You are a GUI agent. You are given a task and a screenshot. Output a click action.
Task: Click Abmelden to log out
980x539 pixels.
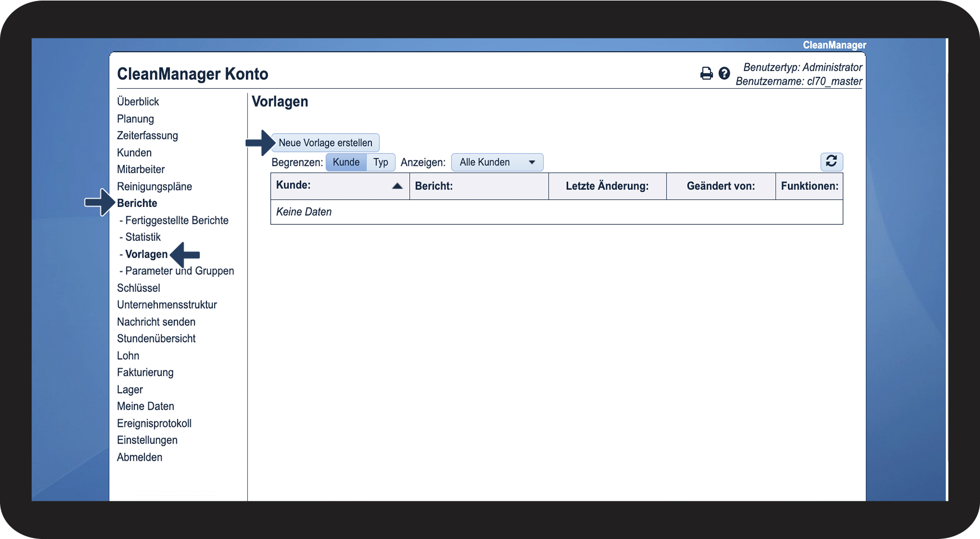140,457
